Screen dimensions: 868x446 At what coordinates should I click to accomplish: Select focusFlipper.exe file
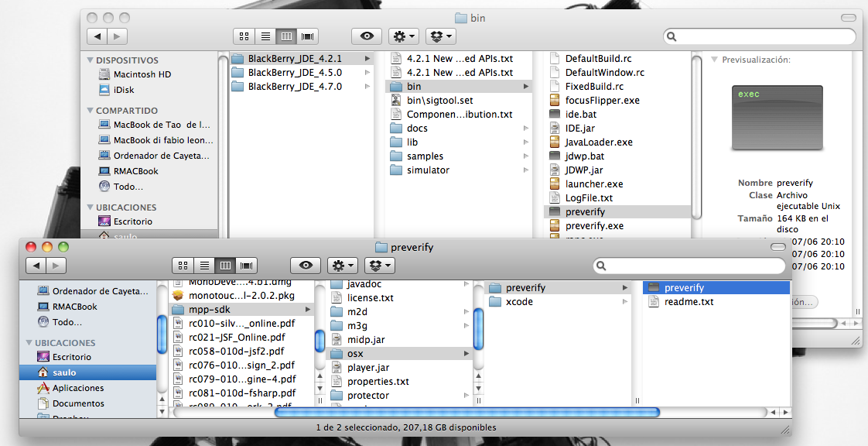[618, 101]
